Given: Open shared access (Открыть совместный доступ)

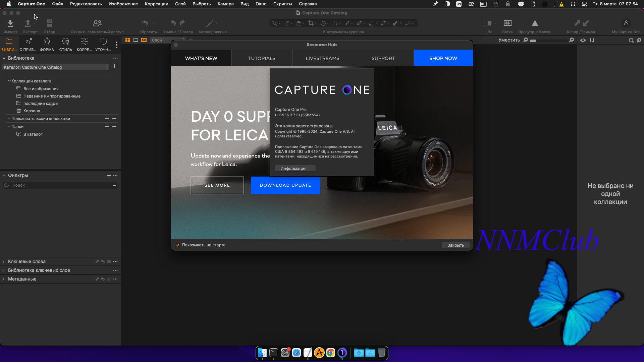Looking at the screenshot, I should (97, 23).
